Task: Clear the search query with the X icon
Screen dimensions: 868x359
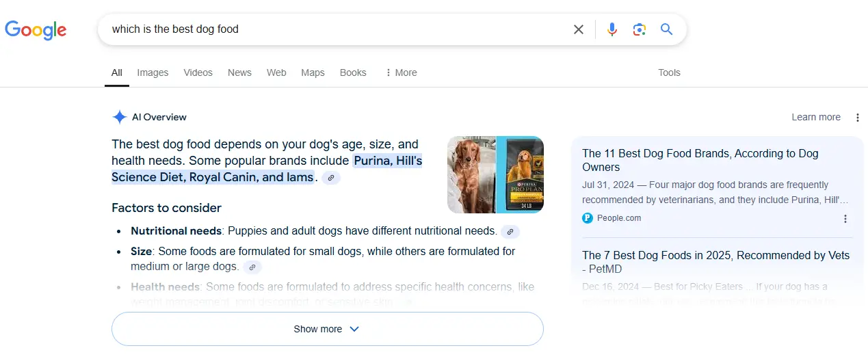Action: [579, 29]
